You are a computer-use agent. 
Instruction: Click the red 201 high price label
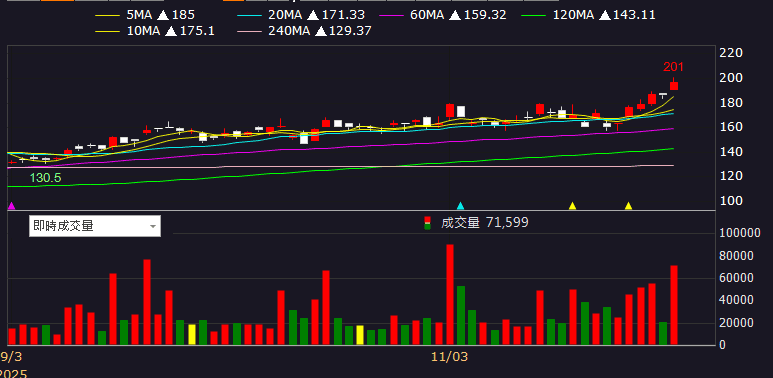click(673, 67)
